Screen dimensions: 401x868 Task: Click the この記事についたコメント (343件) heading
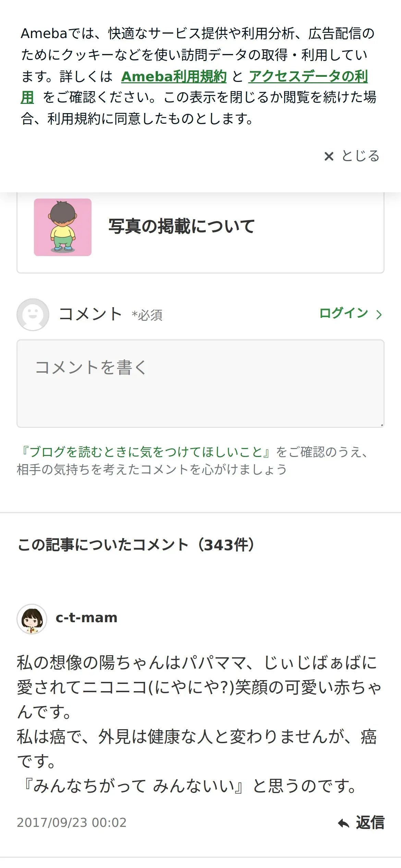pyautogui.click(x=137, y=544)
